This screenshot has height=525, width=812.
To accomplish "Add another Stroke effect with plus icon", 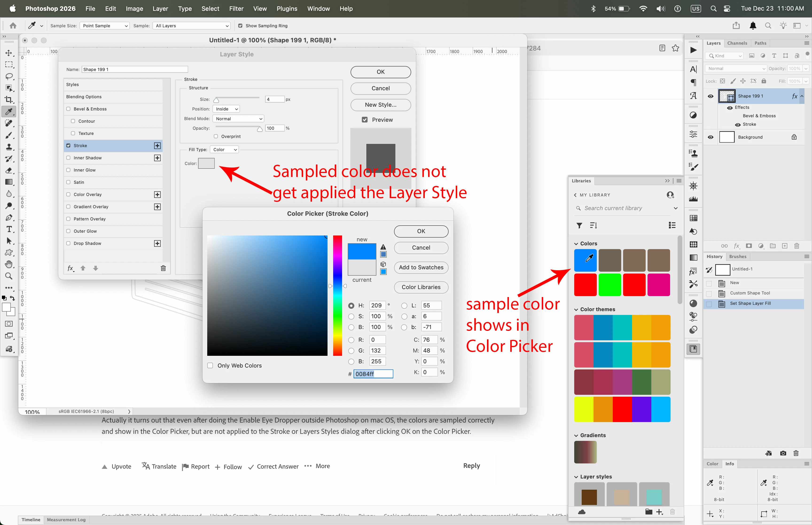I will [157, 145].
